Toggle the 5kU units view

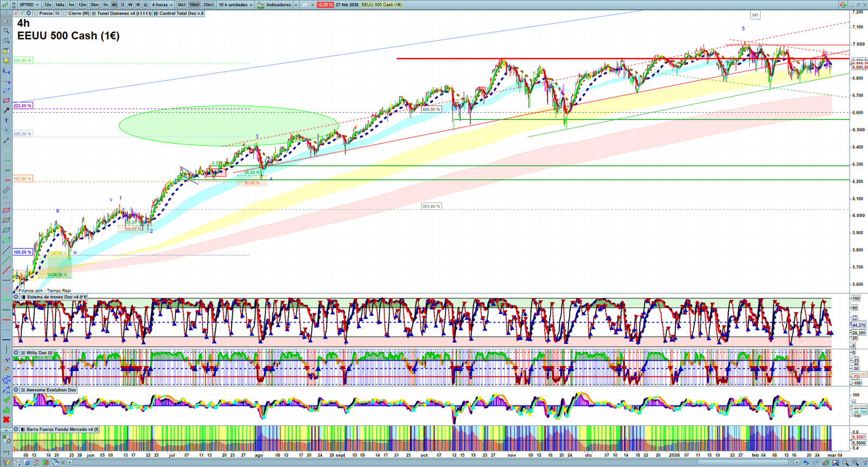coord(181,4)
